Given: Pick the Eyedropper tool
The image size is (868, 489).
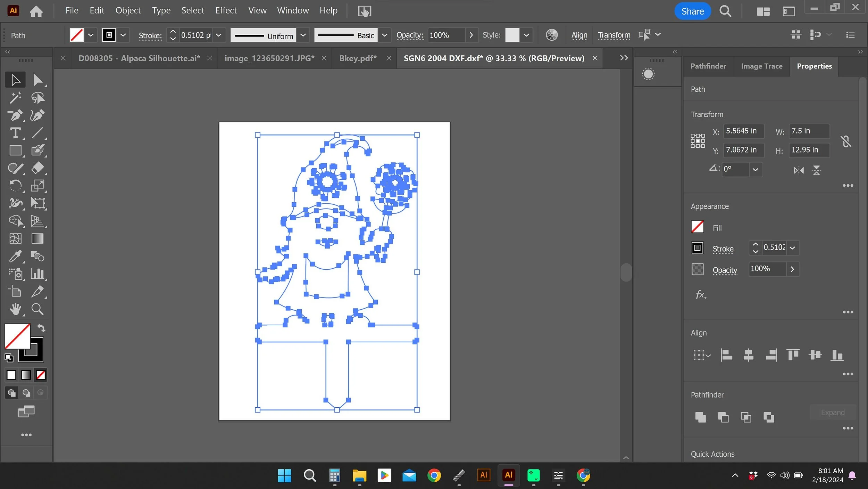Looking at the screenshot, I should click(15, 256).
